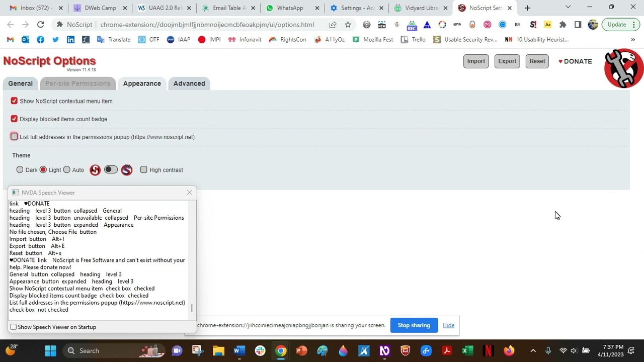
Task: Open File Explorer from the taskbar
Action: [x=218, y=351]
